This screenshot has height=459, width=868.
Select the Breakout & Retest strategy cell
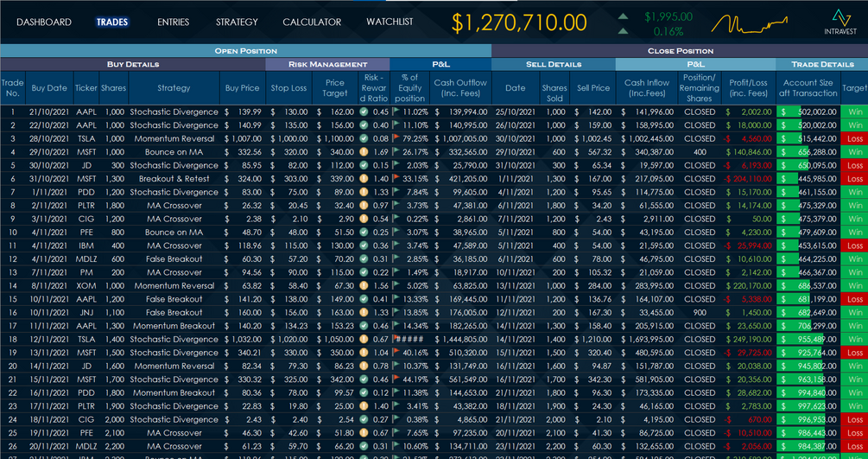point(174,178)
